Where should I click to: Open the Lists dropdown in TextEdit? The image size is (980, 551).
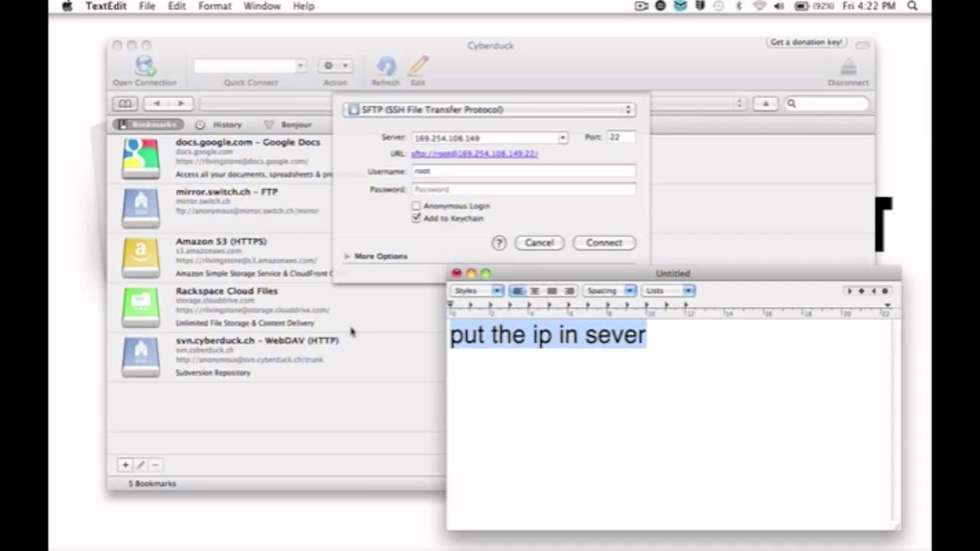point(668,291)
